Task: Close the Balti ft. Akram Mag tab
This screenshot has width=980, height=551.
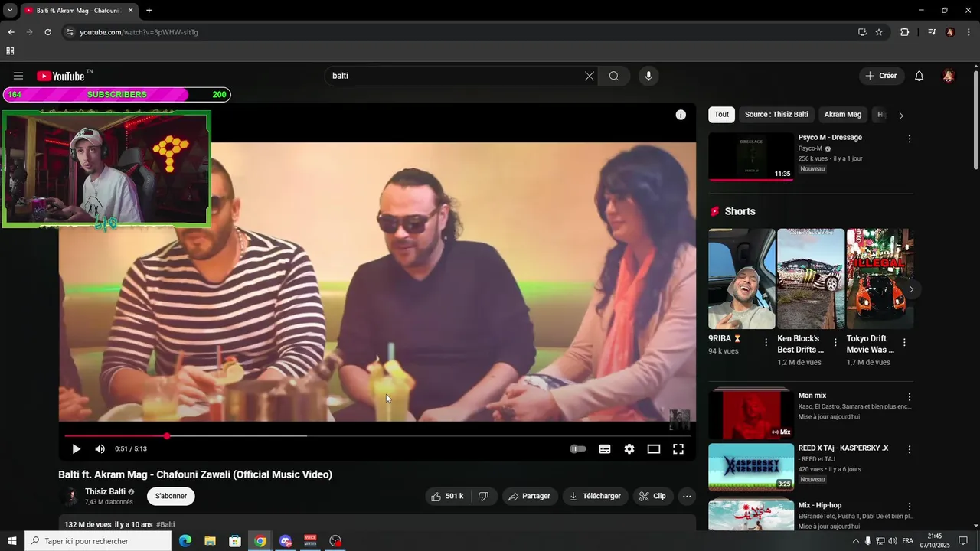Action: click(130, 11)
